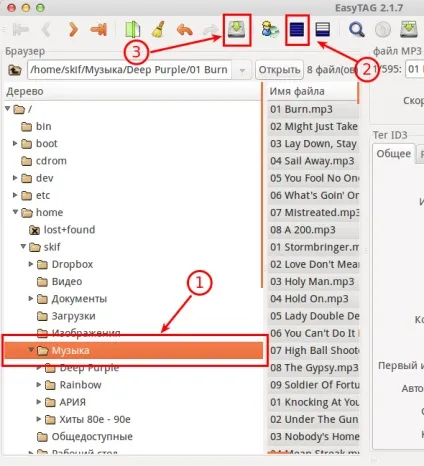Image resolution: width=424 pixels, height=466 pixels.
Task: Click the file name field beside 1/595
Action: 415,70
